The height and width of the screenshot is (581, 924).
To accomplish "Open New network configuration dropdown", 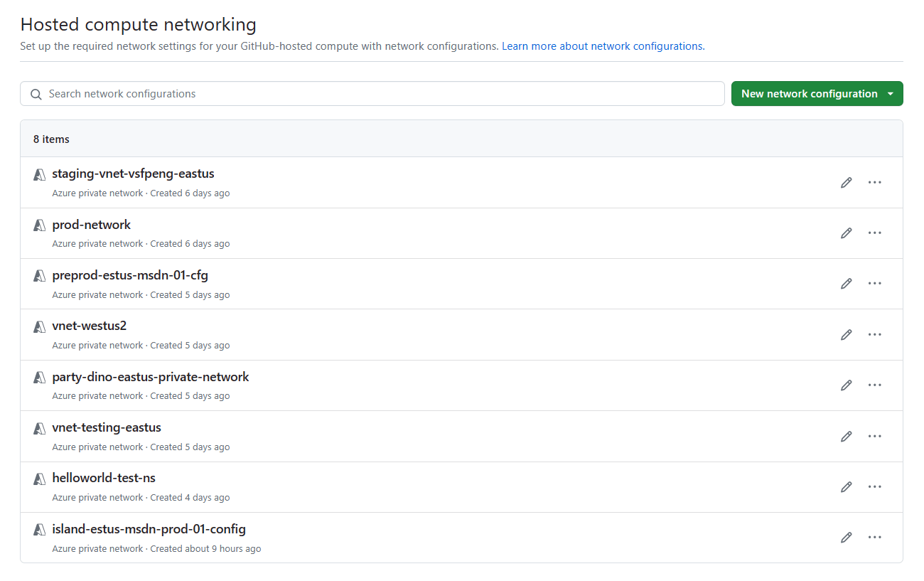I will coord(817,94).
